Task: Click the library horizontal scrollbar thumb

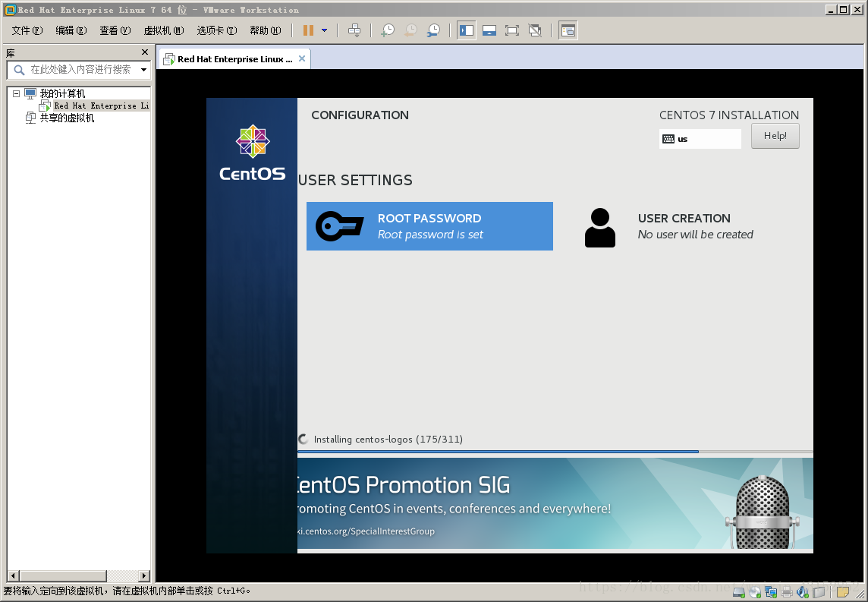Action: click(x=63, y=576)
